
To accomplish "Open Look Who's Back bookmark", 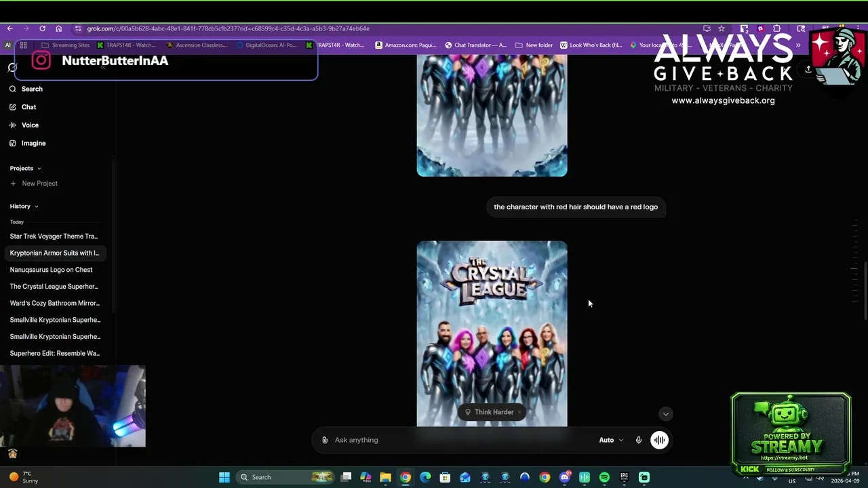I will pos(591,45).
